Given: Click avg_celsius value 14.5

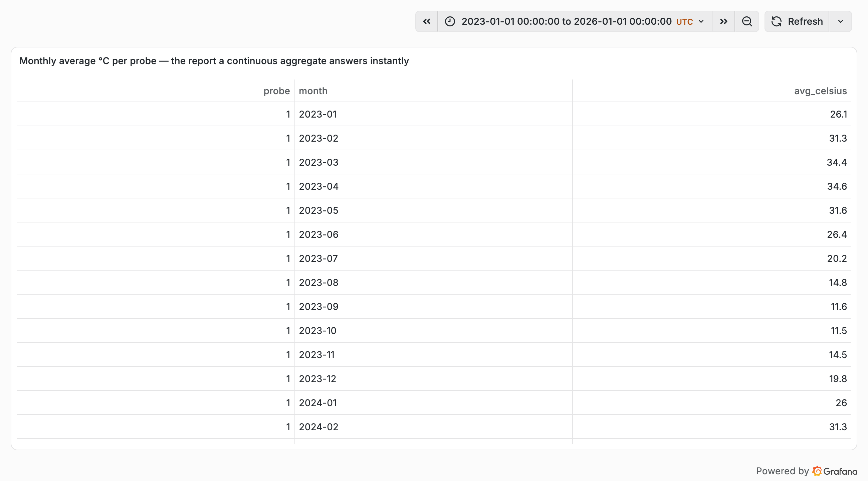Looking at the screenshot, I should point(838,355).
